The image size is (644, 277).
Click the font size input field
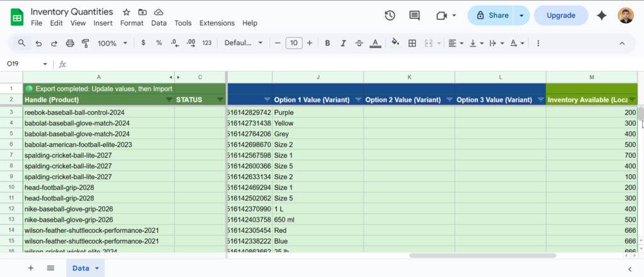[294, 43]
